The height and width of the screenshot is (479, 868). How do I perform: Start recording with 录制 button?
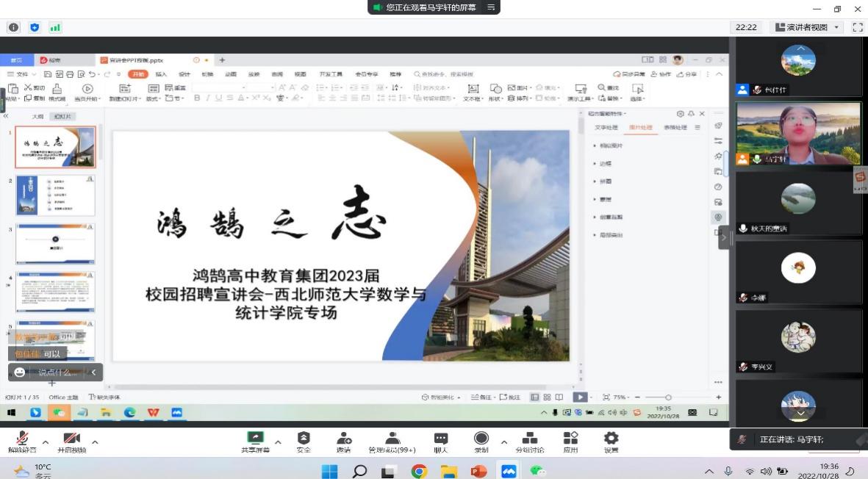(481, 439)
